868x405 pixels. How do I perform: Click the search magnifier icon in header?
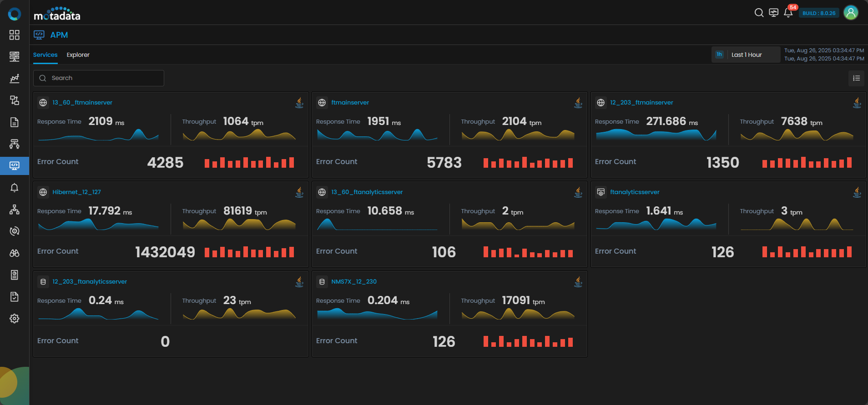click(x=759, y=13)
